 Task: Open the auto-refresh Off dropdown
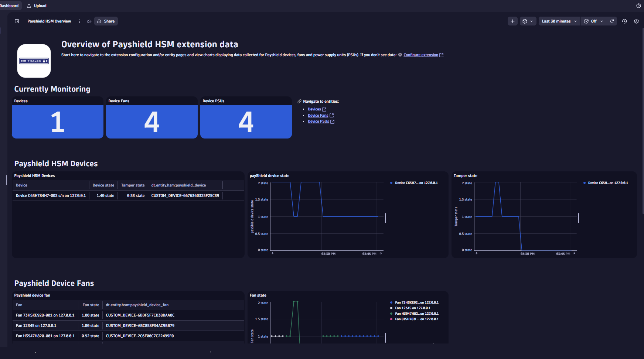(593, 21)
